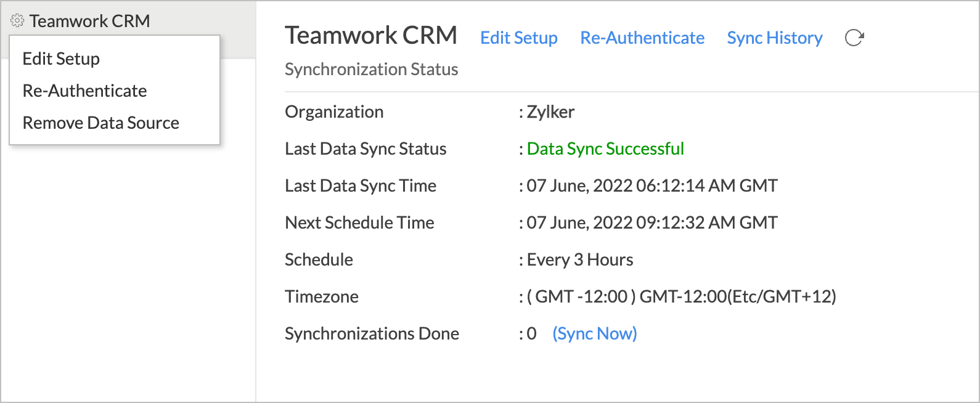The height and width of the screenshot is (403, 980).
Task: Click the Zylker organization value
Action: (x=550, y=112)
